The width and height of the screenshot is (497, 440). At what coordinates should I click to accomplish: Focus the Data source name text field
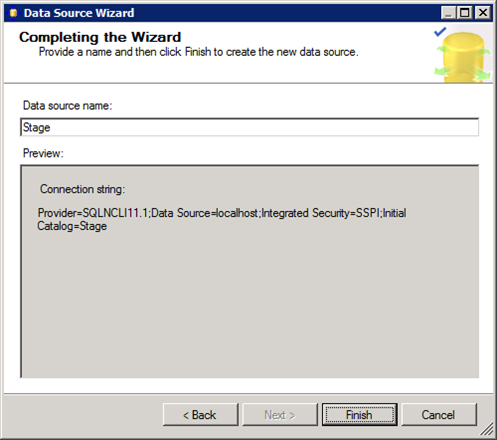click(249, 127)
